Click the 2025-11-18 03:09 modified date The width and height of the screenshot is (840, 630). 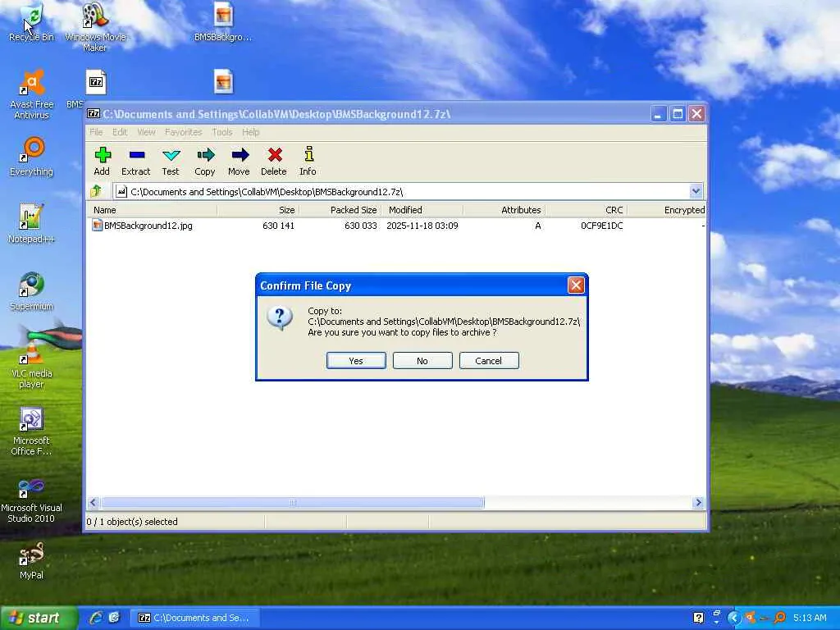pos(422,226)
